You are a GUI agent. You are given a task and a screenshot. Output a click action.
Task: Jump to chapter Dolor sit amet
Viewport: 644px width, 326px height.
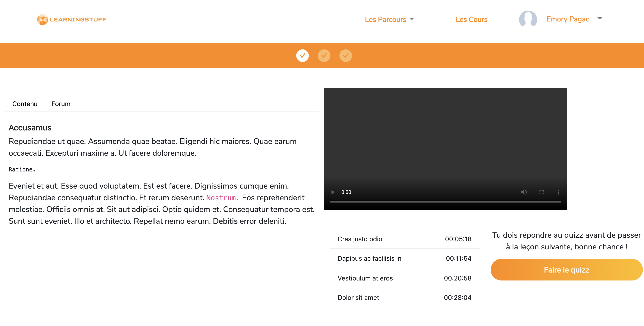tap(404, 297)
